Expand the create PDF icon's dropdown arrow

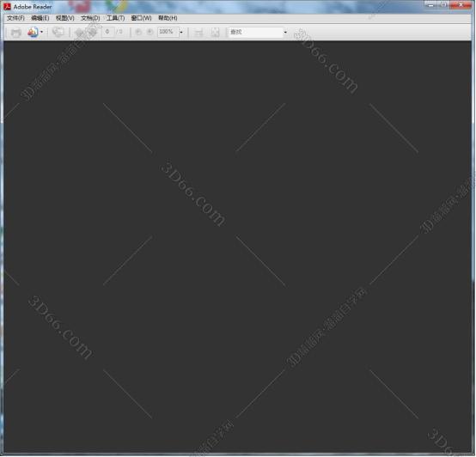click(41, 32)
